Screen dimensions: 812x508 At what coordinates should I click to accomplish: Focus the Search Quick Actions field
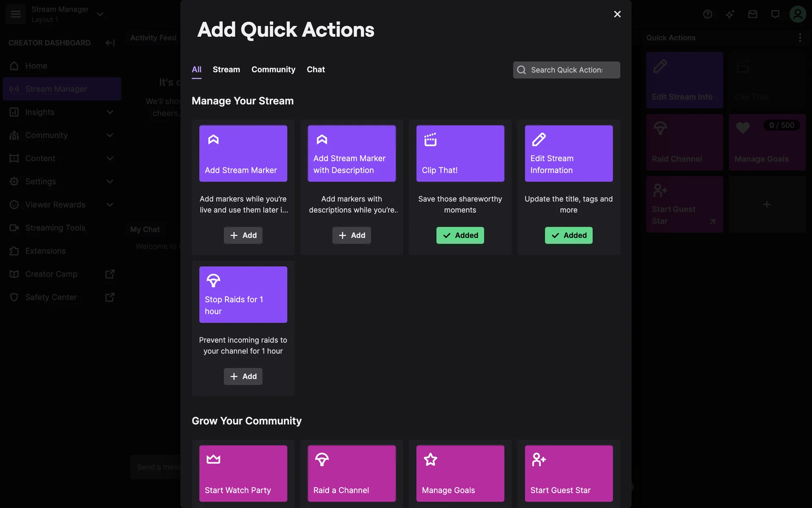pyautogui.click(x=567, y=70)
